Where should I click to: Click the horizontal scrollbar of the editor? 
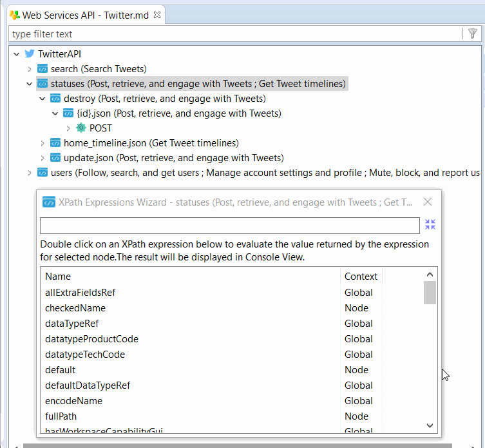tap(238, 445)
